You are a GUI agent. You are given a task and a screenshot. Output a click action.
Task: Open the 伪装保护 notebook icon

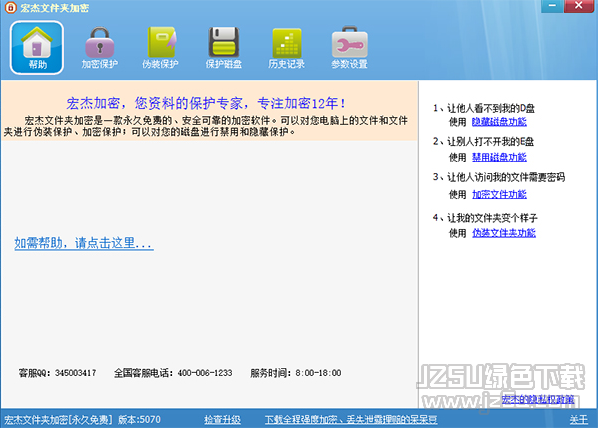coord(160,47)
